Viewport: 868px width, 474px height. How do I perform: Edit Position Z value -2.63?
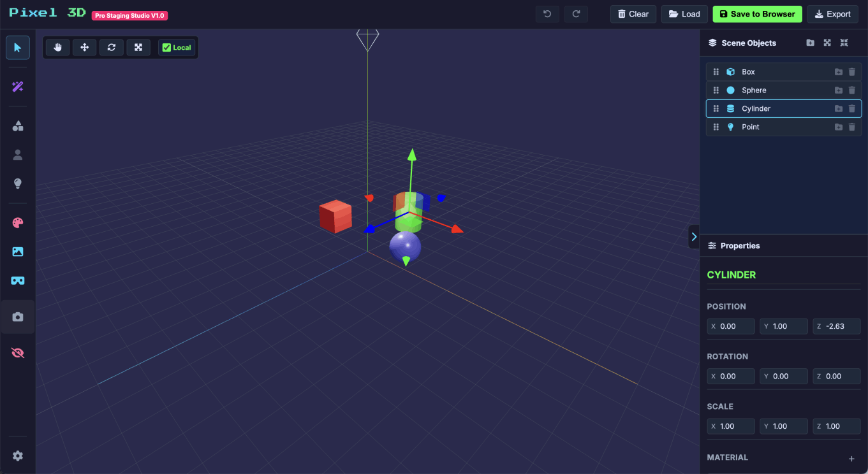(837, 326)
